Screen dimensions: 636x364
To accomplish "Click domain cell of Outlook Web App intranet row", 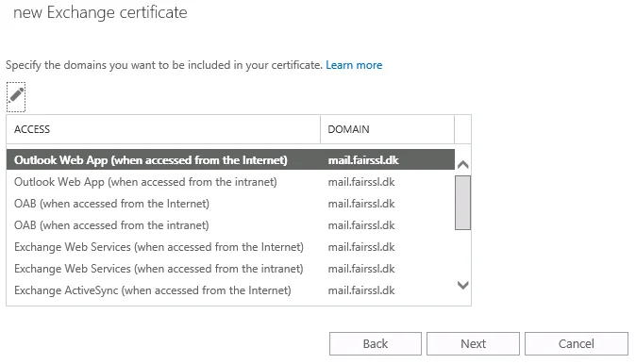I will tap(361, 182).
